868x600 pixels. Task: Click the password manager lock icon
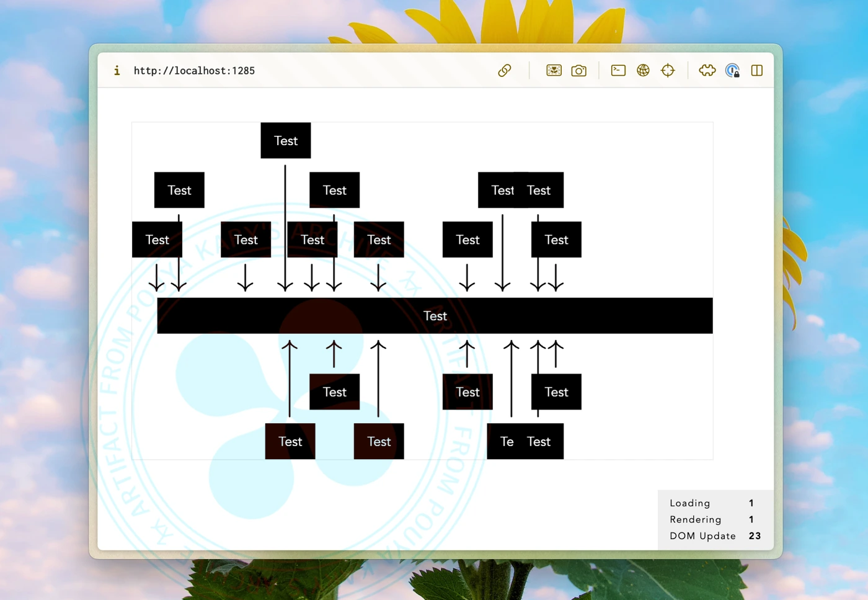(732, 71)
